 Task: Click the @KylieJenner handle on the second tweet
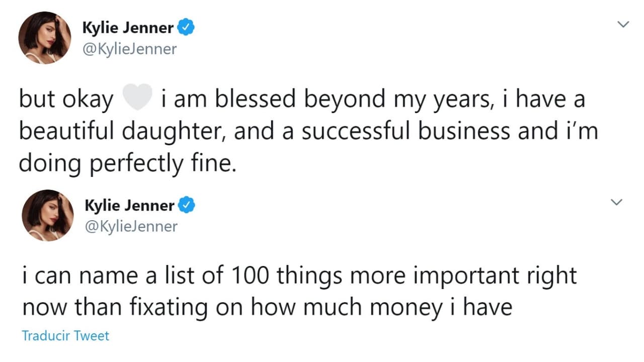pyautogui.click(x=133, y=226)
